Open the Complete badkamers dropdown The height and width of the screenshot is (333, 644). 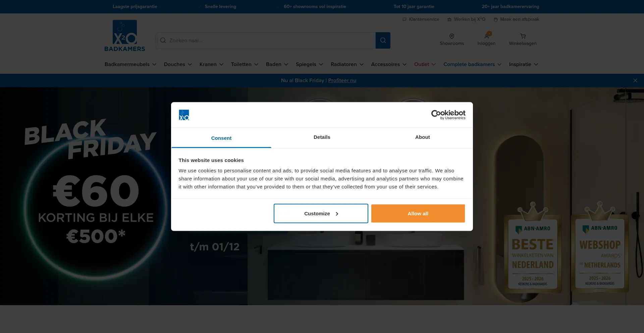(472, 64)
